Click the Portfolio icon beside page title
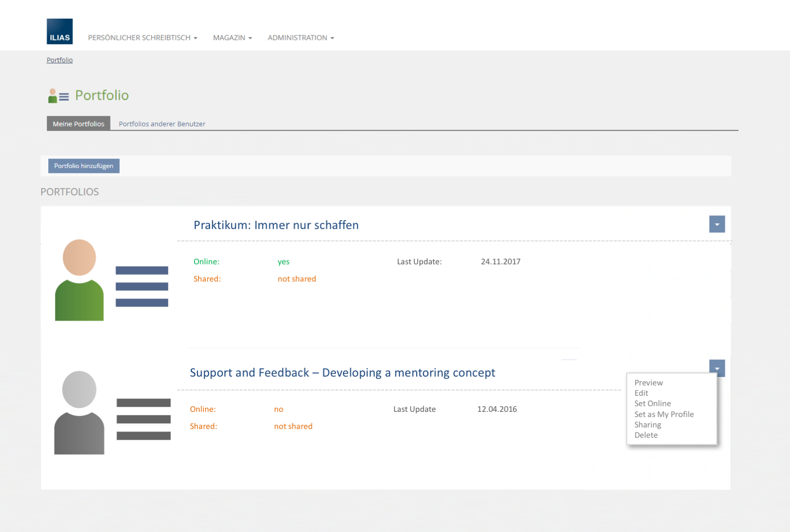 (58, 96)
